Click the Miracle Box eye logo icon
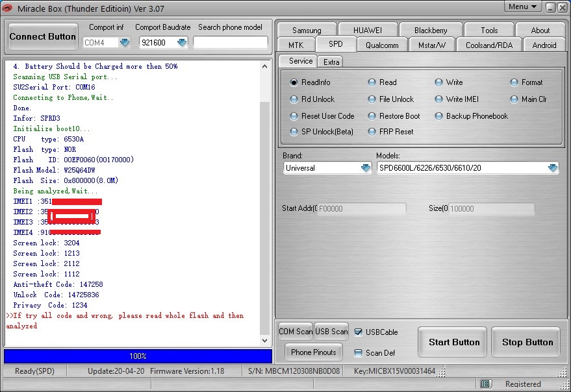This screenshot has height=392, width=571. (6, 8)
